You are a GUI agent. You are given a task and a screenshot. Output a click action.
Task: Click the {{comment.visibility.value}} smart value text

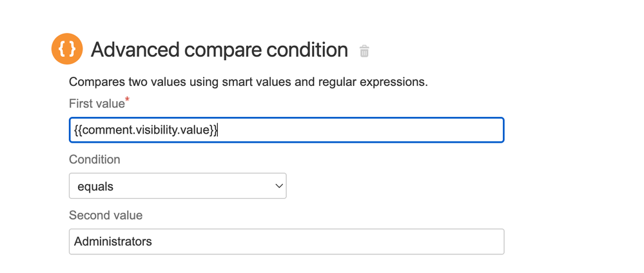click(146, 130)
